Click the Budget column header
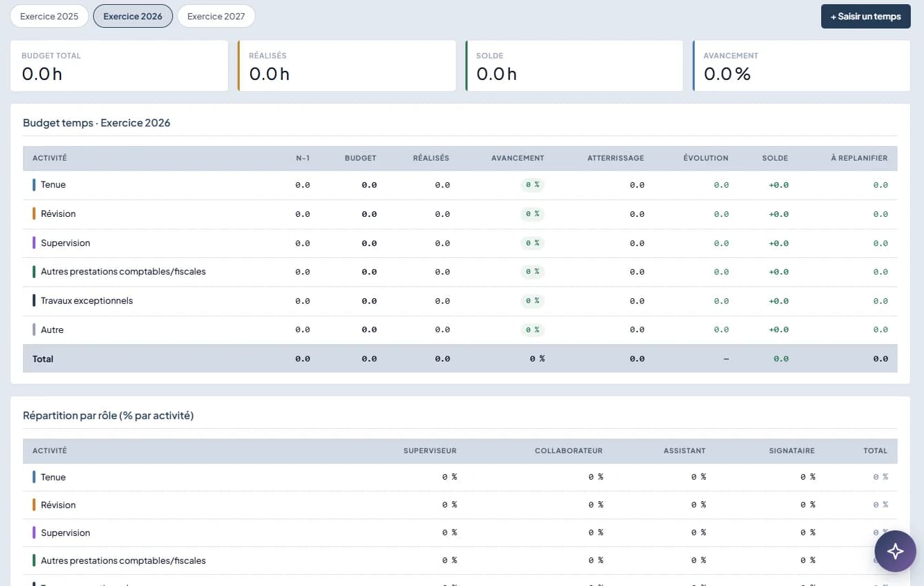Image resolution: width=924 pixels, height=586 pixels. pos(361,158)
